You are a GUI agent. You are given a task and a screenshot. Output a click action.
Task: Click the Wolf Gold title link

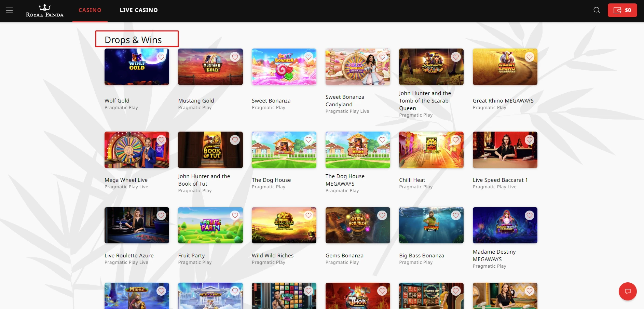(x=117, y=100)
